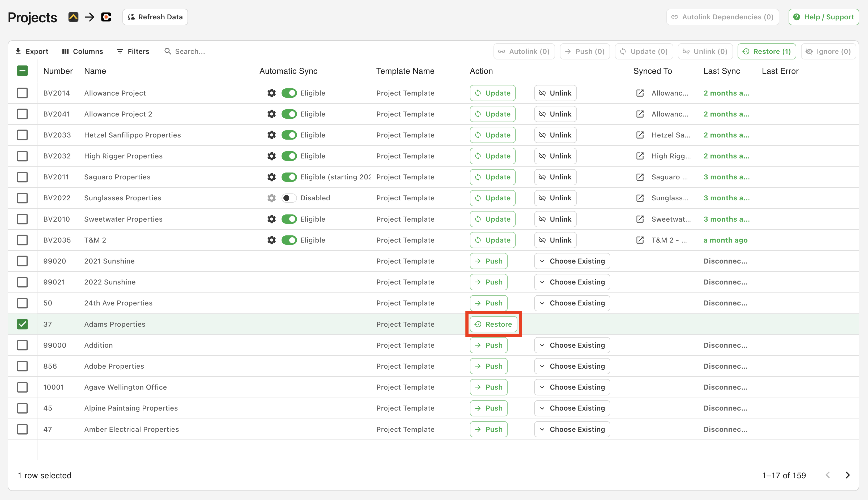
Task: Expand Choose Existing for 2022 Sunshine
Action: tap(572, 282)
